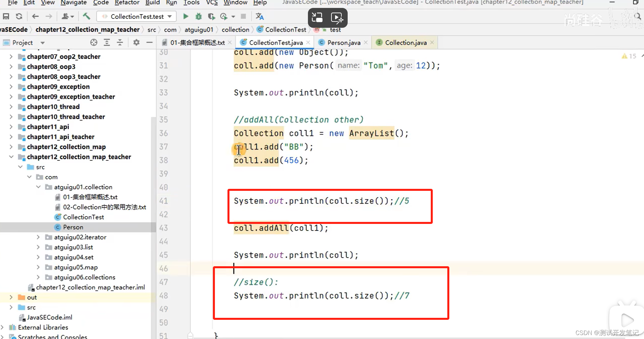Collapse chapter12_collection_map_teacher module

pyautogui.click(x=11, y=157)
